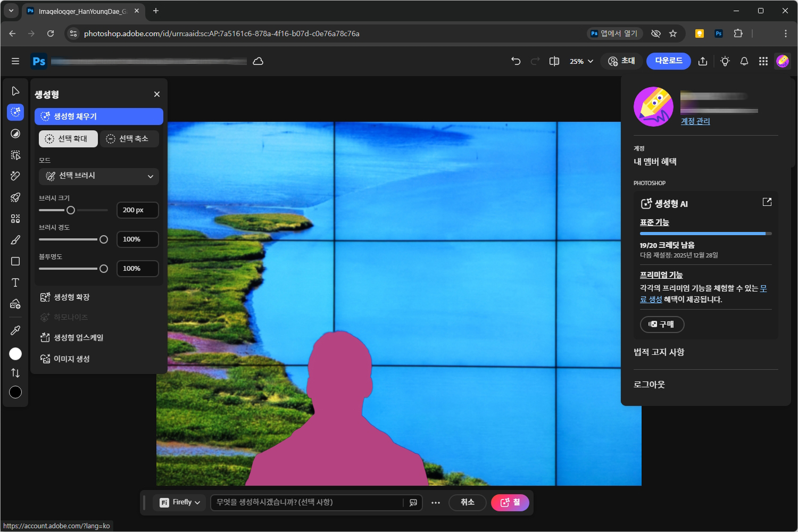Open the Firefly model dropdown
The width and height of the screenshot is (798, 532).
[x=180, y=502]
